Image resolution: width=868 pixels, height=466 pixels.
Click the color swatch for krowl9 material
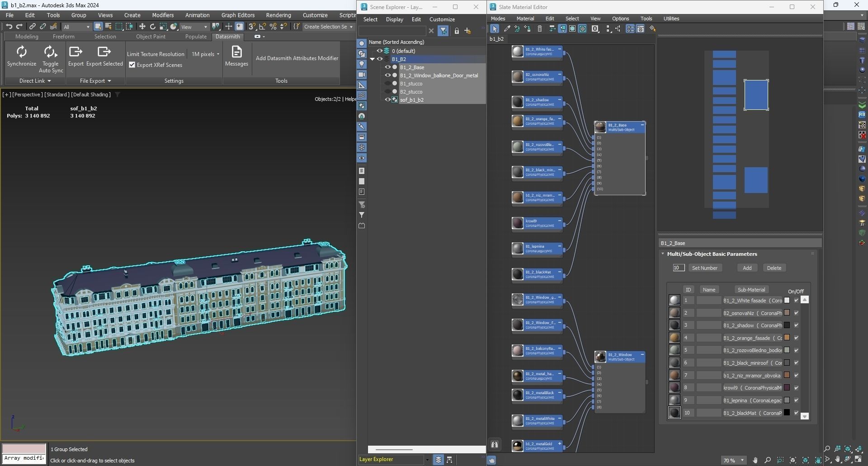click(x=787, y=387)
